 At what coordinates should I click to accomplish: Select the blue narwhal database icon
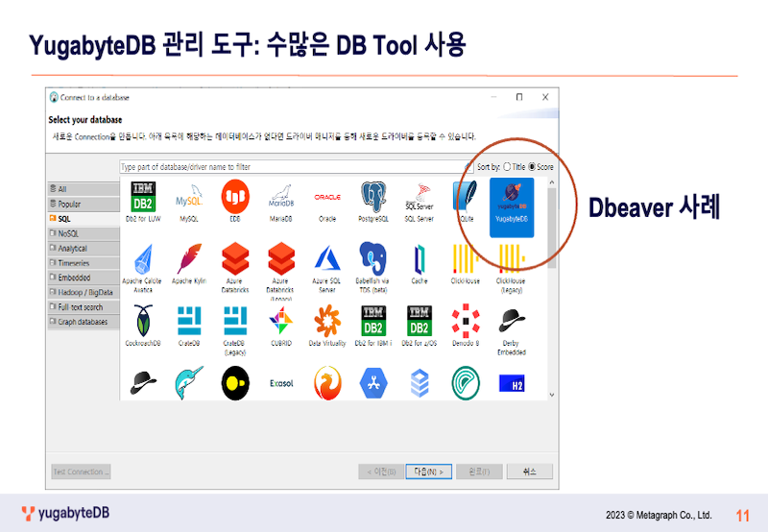pyautogui.click(x=188, y=383)
